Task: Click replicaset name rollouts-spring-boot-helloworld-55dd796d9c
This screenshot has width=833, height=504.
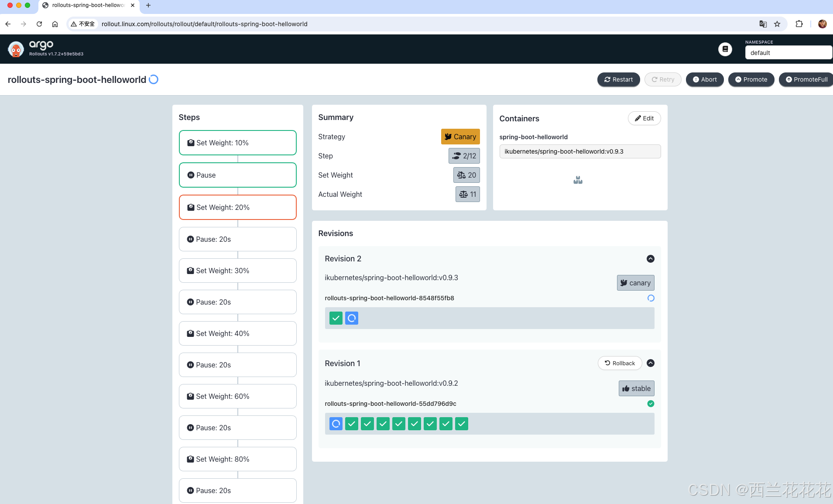Action: 391,404
